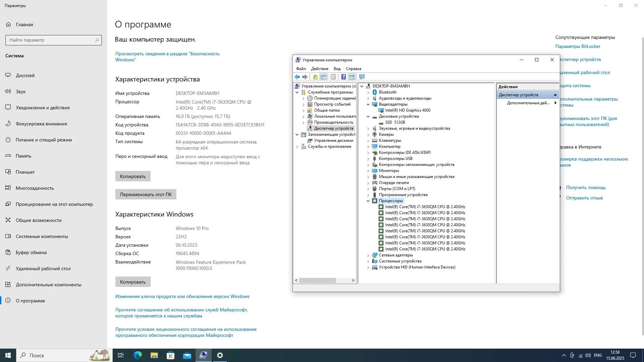Viewport: 644px width, 362px height.
Task: Open Mail app from the taskbar
Action: pos(187,355)
